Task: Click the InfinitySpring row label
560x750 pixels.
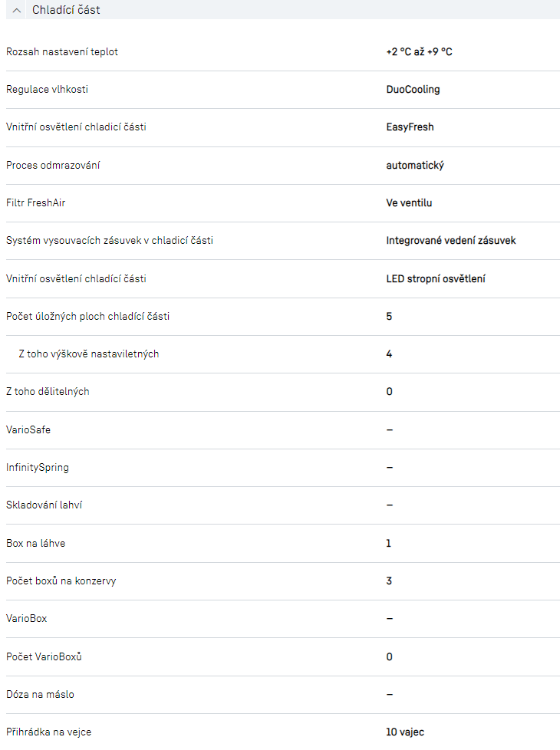Action: 38,467
